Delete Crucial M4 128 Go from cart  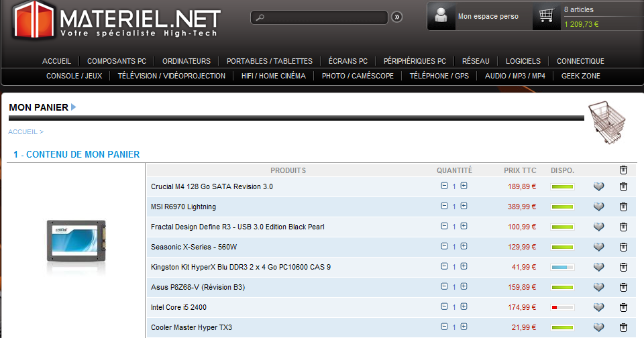tap(623, 186)
